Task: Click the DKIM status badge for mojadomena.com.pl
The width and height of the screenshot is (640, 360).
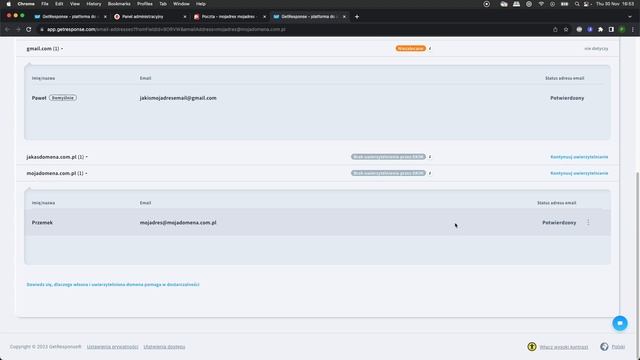Action: coord(388,173)
